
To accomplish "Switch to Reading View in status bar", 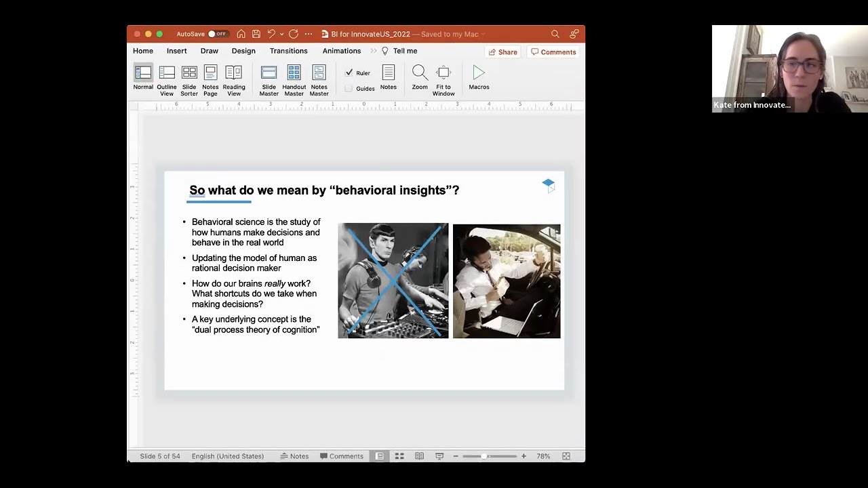I will click(x=419, y=456).
